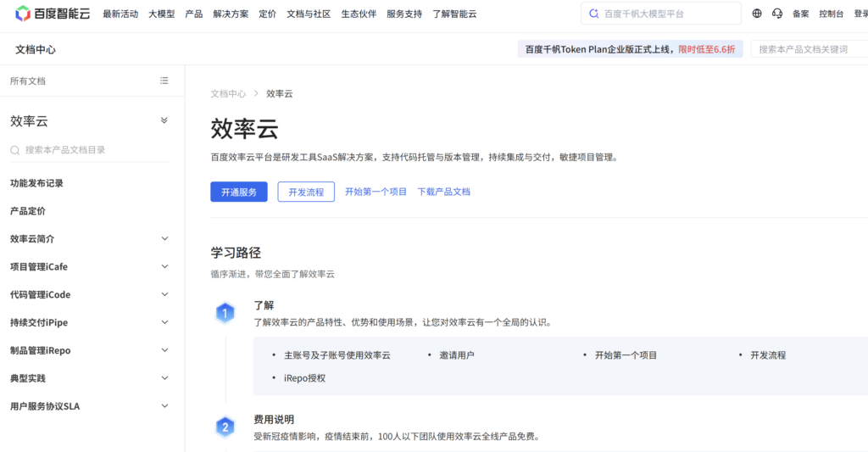Select 代码管理iCode sidebar item

41,294
